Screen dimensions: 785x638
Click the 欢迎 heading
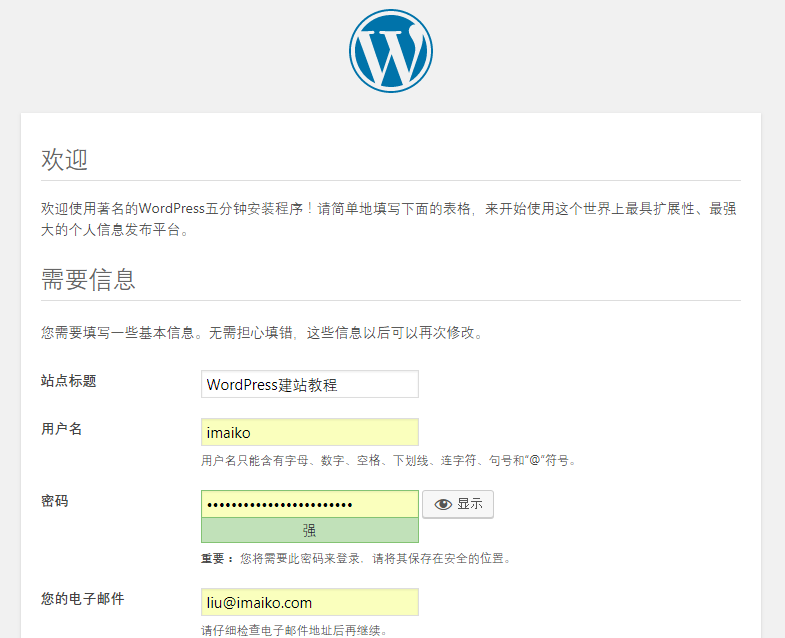[65, 160]
